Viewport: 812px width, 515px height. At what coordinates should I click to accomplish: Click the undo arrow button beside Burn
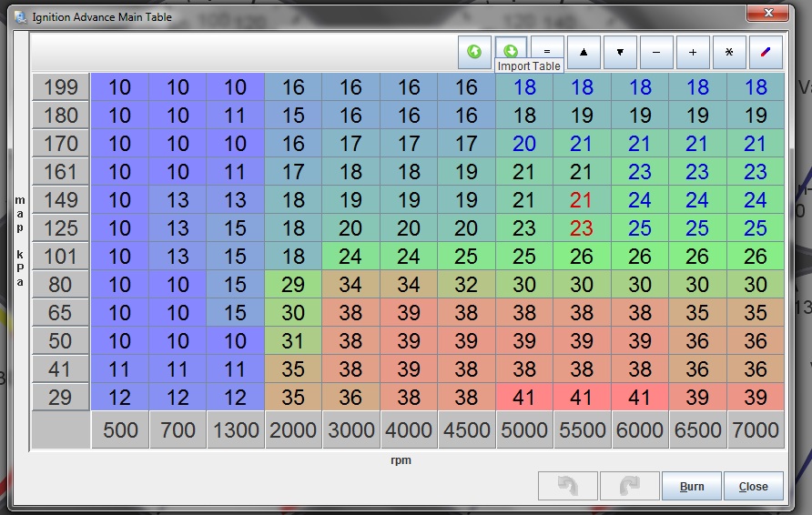tap(567, 486)
